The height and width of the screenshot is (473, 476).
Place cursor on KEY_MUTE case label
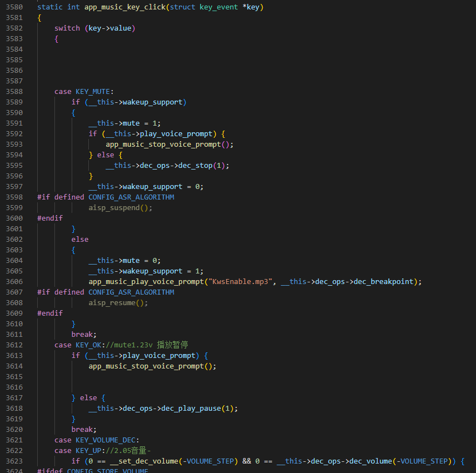coord(93,92)
